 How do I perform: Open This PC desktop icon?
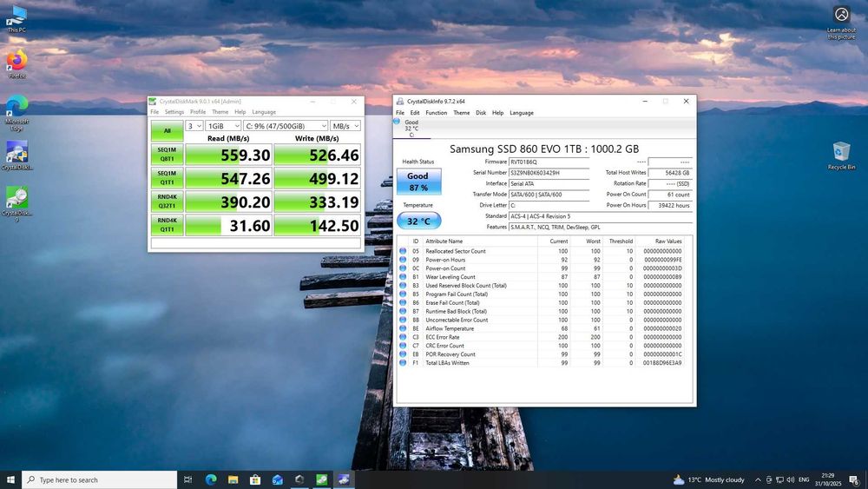[x=16, y=19]
